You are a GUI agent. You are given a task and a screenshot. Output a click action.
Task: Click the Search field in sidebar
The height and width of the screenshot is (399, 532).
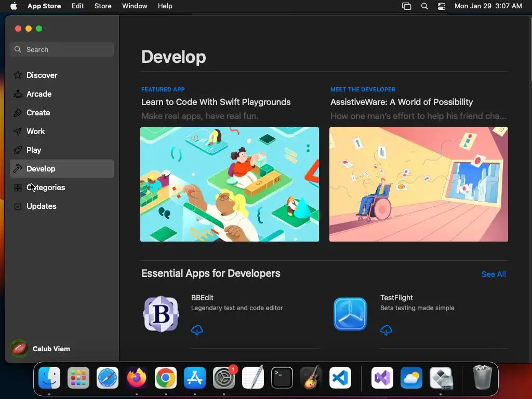62,49
